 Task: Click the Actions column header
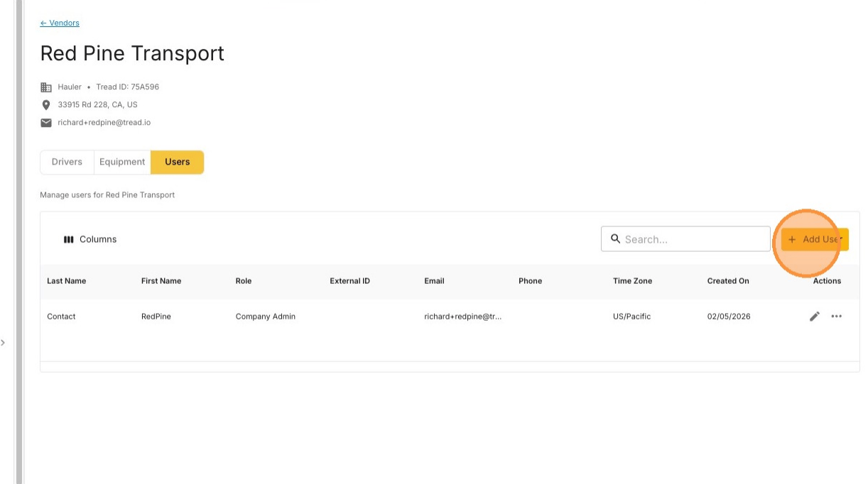click(x=827, y=281)
